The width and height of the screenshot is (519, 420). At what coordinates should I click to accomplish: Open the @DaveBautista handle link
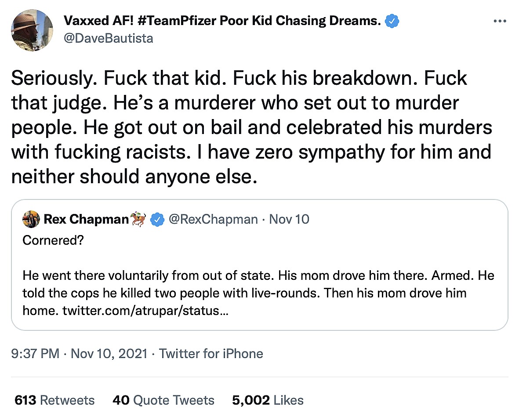click(109, 39)
